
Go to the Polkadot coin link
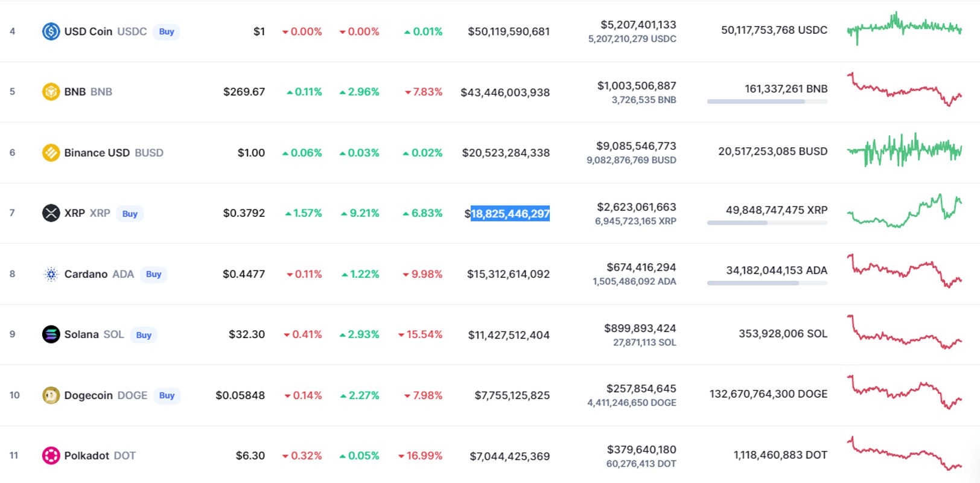click(x=87, y=456)
